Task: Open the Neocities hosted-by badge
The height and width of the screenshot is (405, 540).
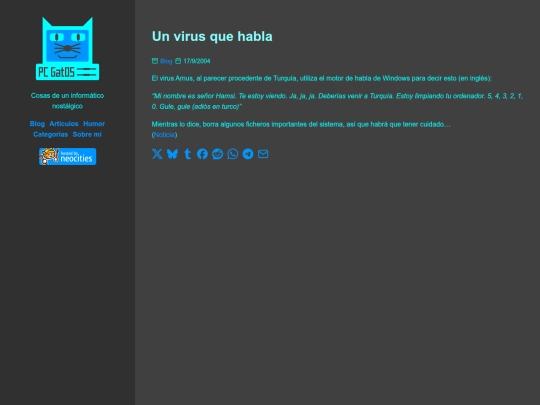Action: (x=68, y=156)
